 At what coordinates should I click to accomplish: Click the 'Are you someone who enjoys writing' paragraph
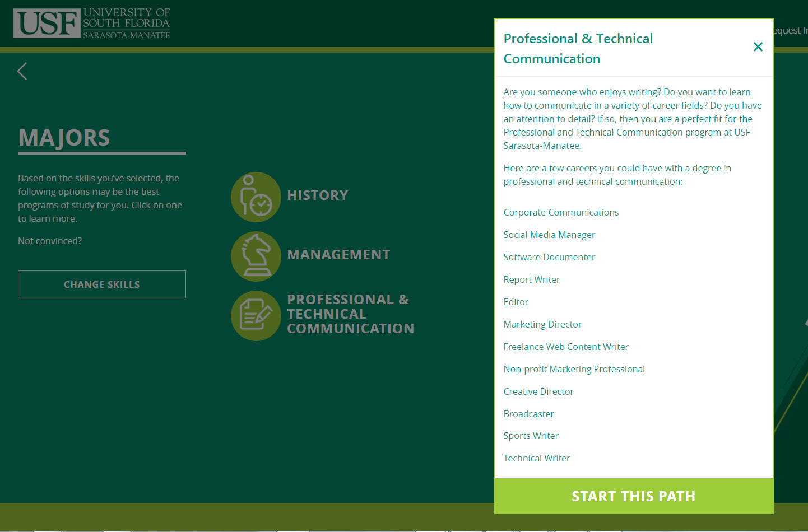click(x=633, y=119)
